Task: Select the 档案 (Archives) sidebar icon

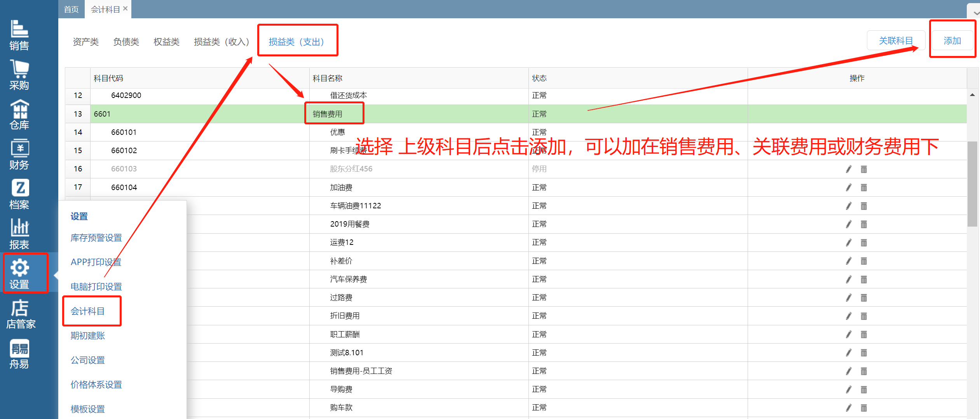Action: click(x=19, y=194)
